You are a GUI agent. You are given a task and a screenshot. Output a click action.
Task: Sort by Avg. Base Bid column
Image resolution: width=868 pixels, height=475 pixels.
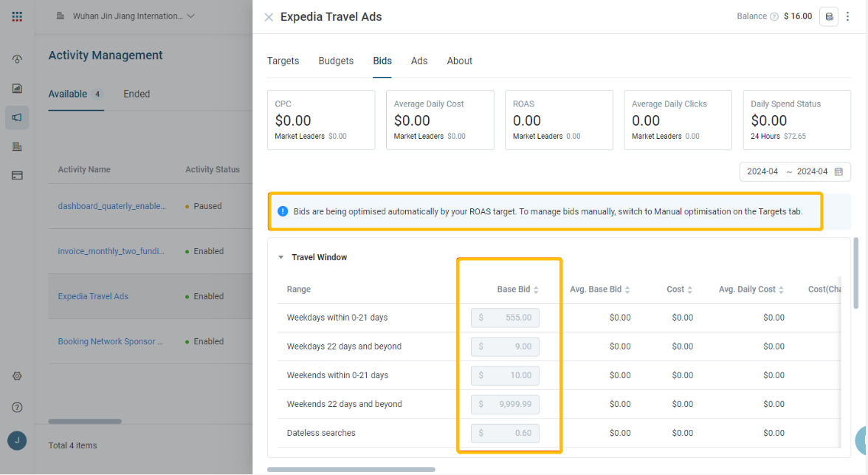click(x=627, y=290)
